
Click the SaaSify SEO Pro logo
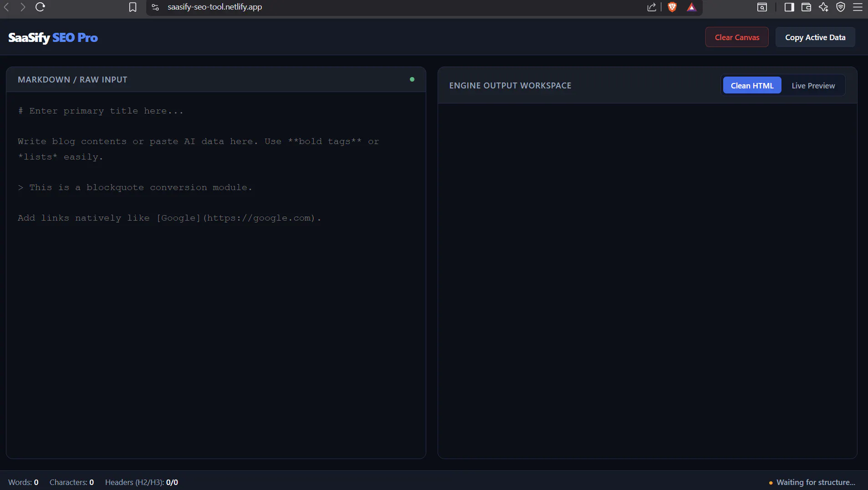[53, 37]
